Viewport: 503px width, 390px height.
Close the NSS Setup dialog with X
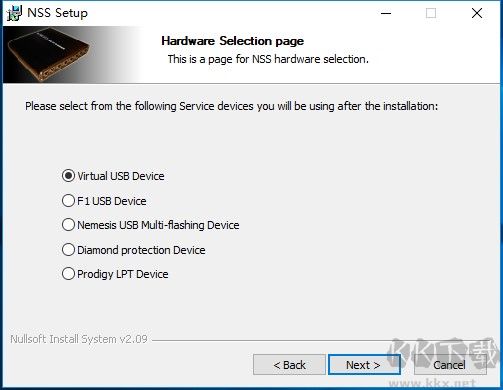click(477, 13)
